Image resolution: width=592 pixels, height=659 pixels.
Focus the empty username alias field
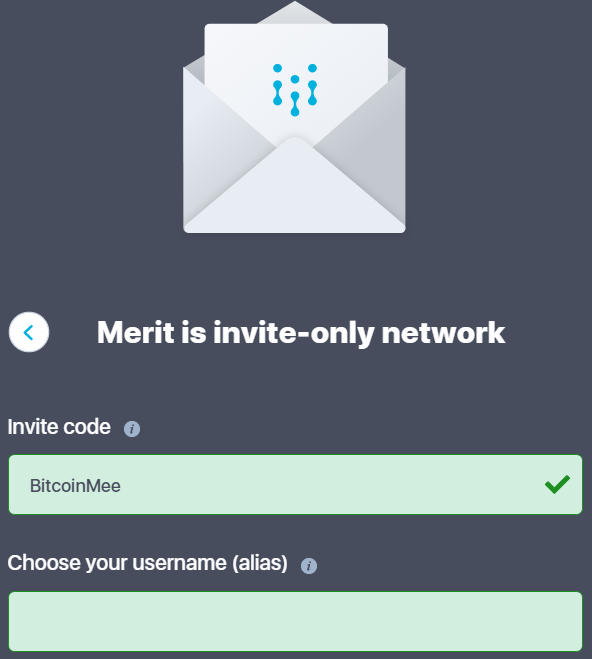295,621
